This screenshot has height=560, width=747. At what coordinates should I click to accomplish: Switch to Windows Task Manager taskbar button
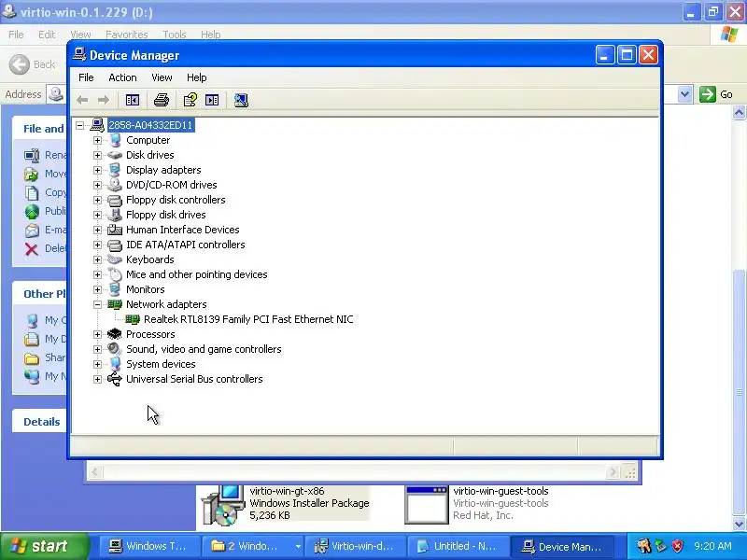click(x=148, y=546)
